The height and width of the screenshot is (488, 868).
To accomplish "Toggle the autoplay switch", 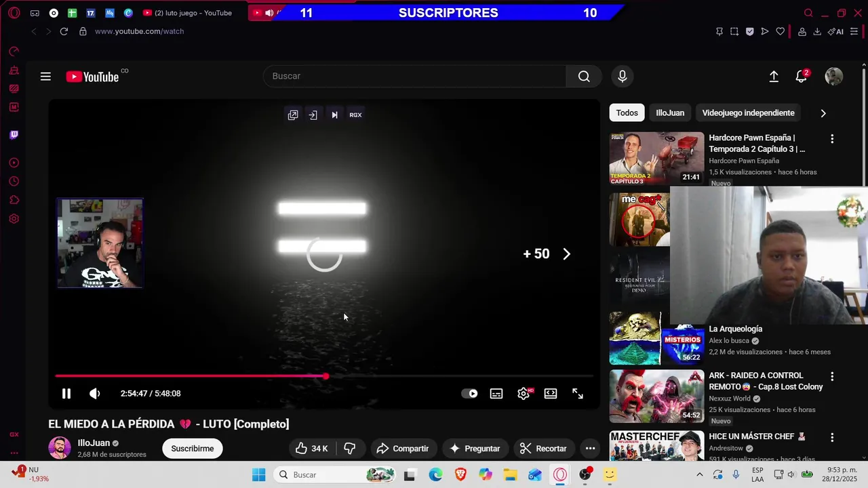I will click(x=469, y=394).
